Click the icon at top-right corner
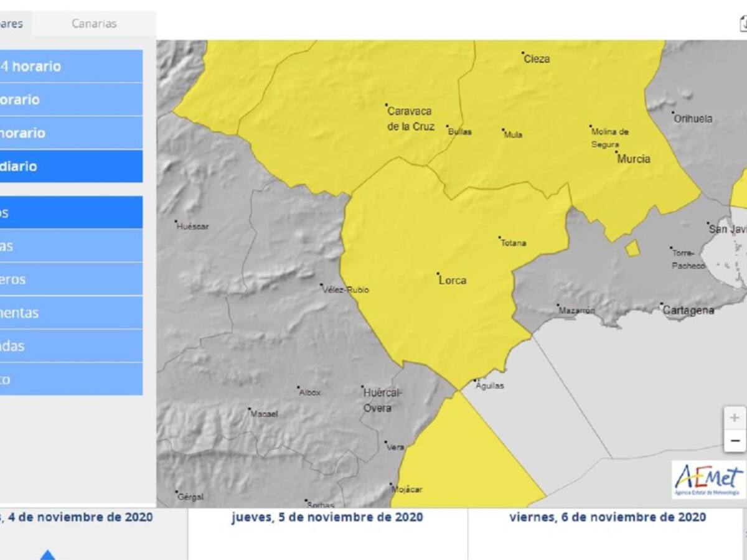The height and width of the screenshot is (560, 747). pyautogui.click(x=743, y=24)
